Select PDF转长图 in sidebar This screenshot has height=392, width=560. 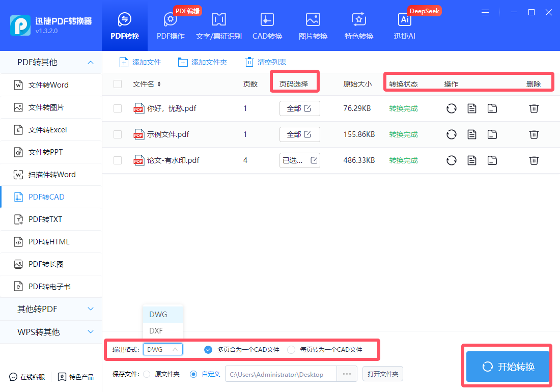click(x=51, y=264)
